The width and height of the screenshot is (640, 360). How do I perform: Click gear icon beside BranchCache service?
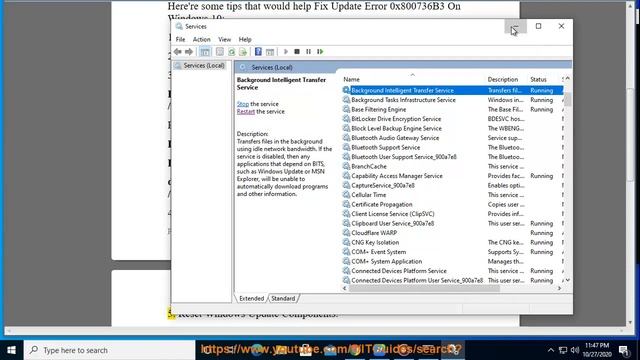[x=346, y=166]
